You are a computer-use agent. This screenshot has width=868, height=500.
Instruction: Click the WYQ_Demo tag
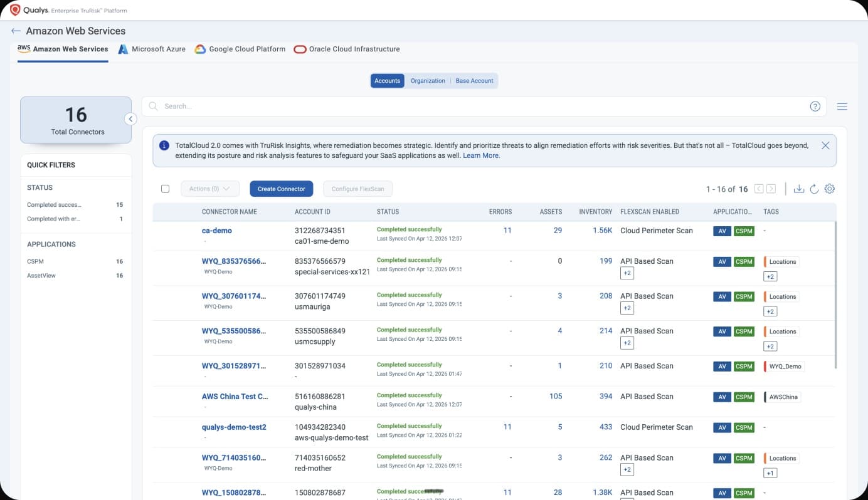(784, 367)
